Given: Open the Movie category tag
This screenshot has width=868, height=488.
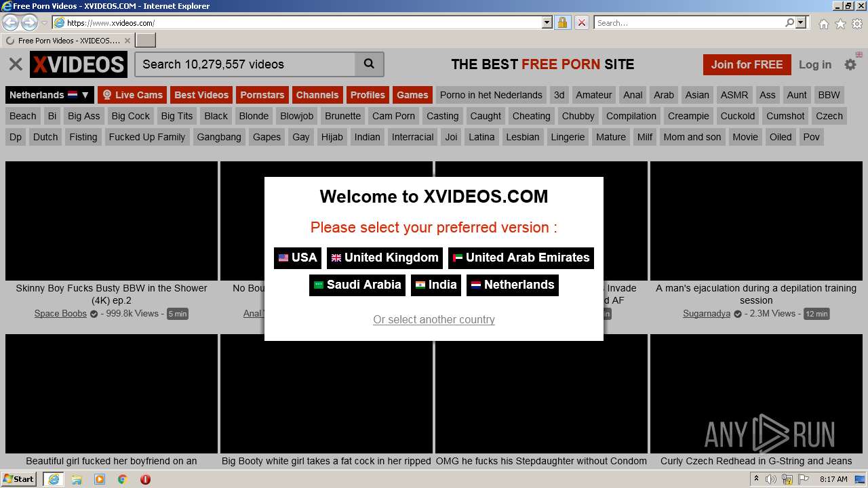Looking at the screenshot, I should (x=745, y=137).
